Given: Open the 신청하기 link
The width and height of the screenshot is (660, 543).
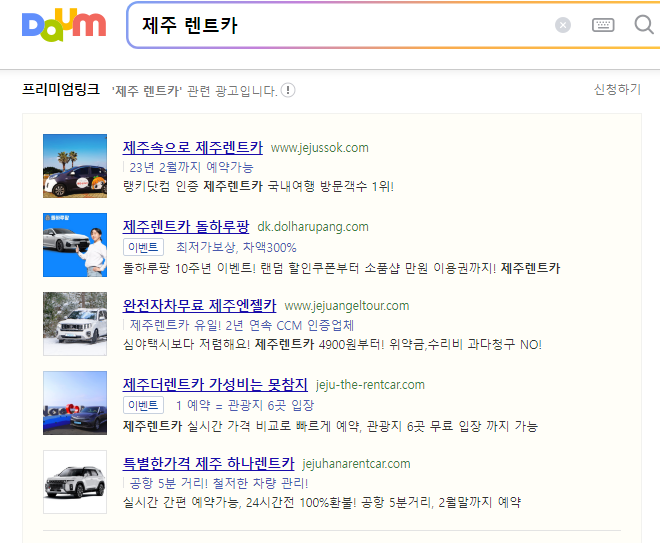Looking at the screenshot, I should click(617, 89).
